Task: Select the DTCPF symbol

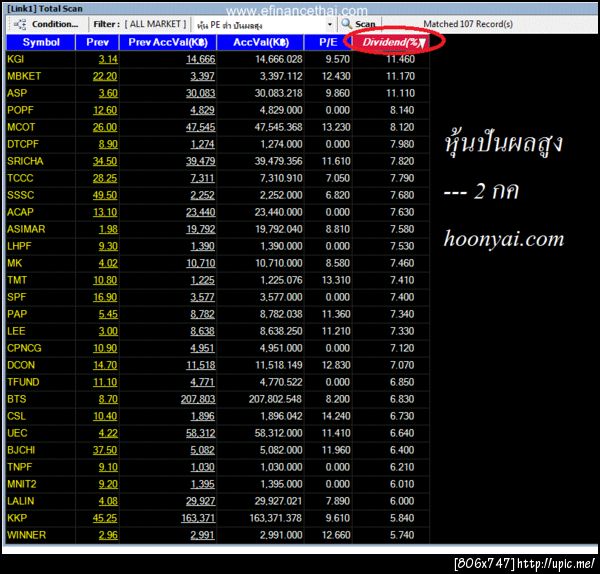Action: [x=23, y=144]
